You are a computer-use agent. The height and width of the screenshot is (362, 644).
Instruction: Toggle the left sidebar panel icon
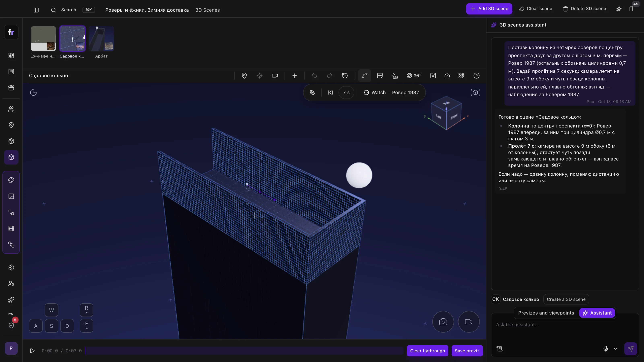(x=36, y=10)
